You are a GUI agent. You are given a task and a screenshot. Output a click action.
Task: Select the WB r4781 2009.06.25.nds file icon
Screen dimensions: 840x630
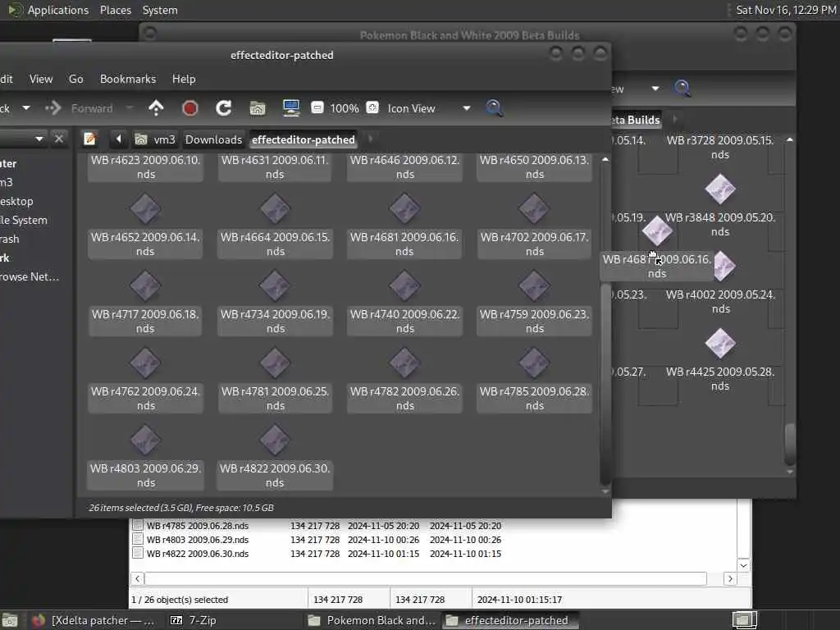(276, 363)
